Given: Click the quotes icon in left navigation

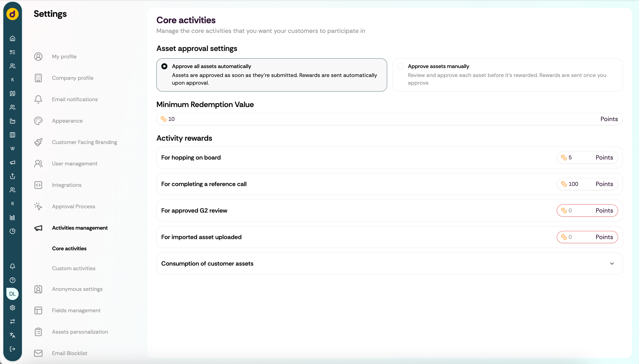Looking at the screenshot, I should tap(13, 94).
